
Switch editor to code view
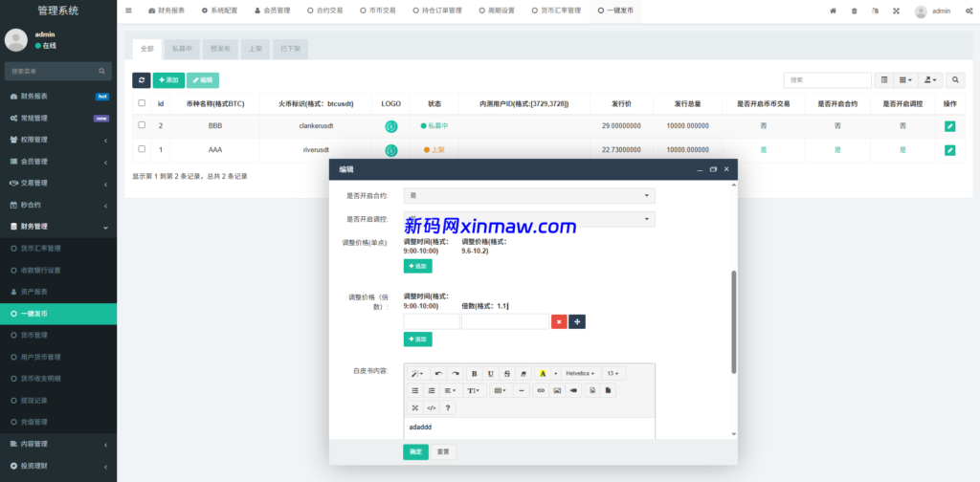(x=432, y=407)
